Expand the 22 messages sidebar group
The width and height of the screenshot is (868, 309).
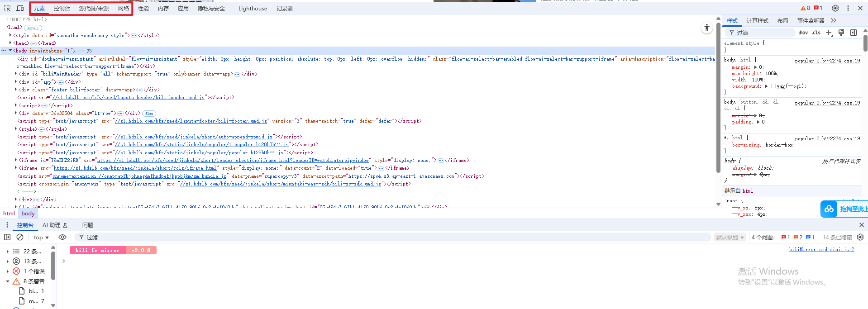tap(7, 251)
